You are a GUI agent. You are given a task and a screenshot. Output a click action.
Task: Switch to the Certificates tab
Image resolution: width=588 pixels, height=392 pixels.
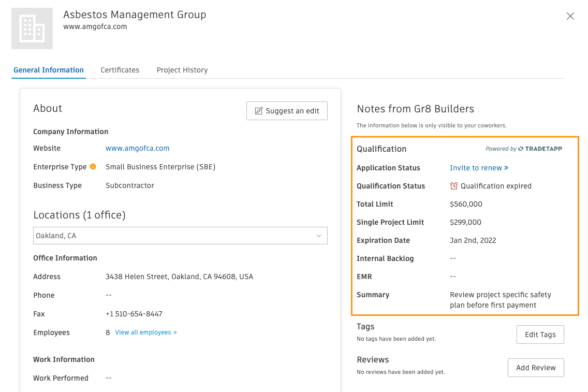click(120, 70)
